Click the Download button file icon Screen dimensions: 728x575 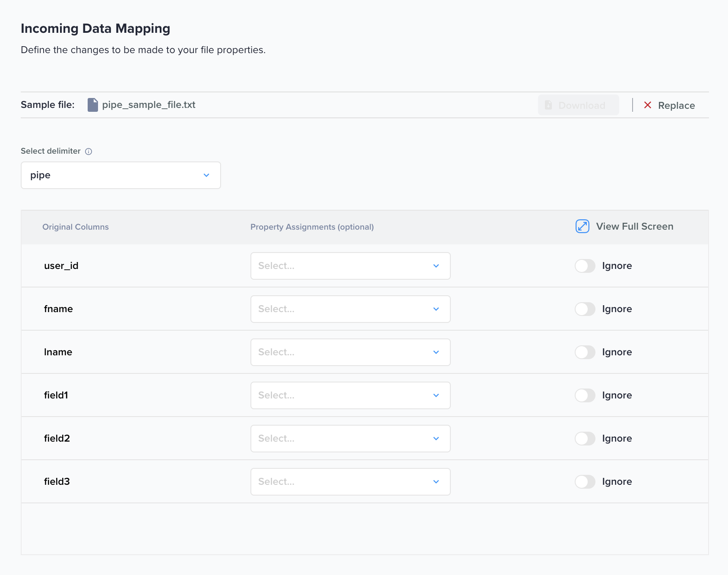548,105
